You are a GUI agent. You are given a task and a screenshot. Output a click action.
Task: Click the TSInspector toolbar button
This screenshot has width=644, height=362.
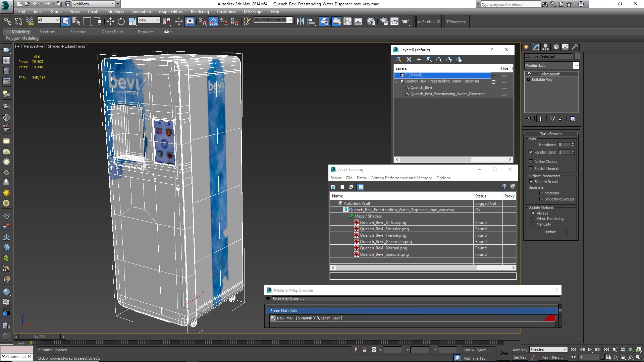click(x=456, y=22)
